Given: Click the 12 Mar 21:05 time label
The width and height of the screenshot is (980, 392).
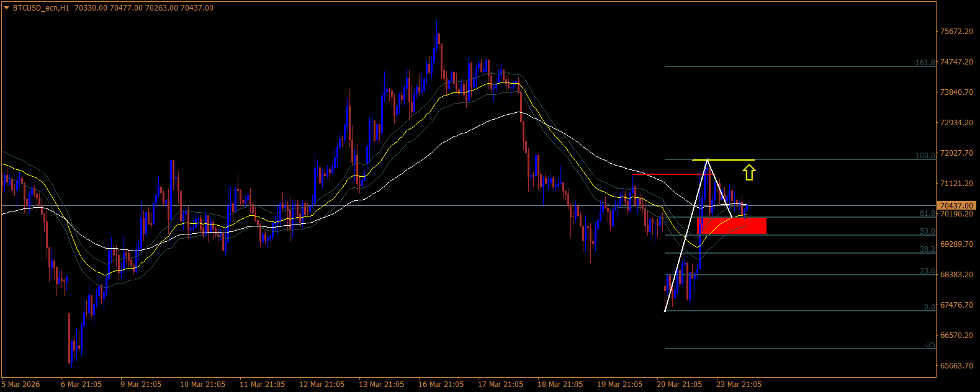Looking at the screenshot, I should pos(322,385).
